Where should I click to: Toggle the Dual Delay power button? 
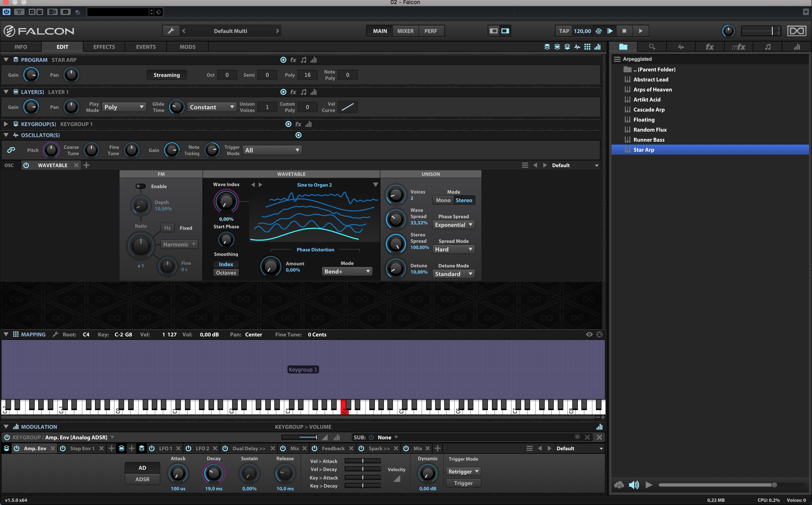coord(225,448)
